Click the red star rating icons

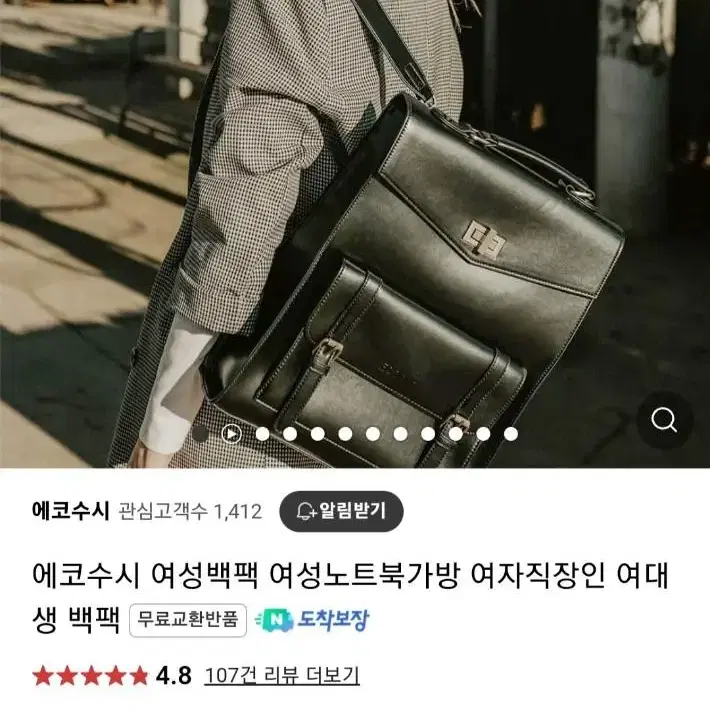coord(91,676)
